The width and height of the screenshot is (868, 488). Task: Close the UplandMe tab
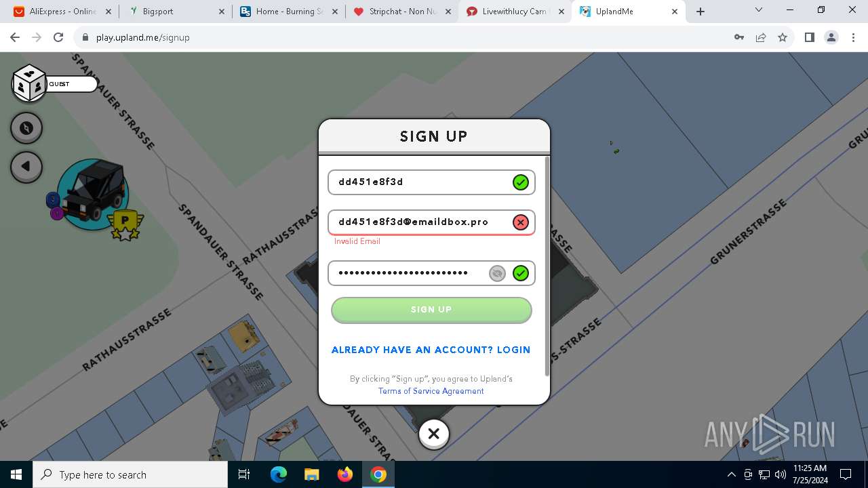674,12
